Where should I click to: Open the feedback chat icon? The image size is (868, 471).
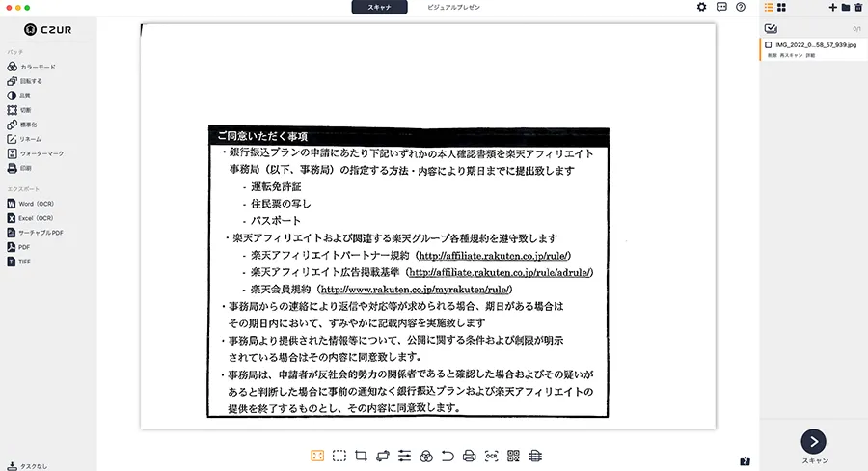tap(721, 7)
